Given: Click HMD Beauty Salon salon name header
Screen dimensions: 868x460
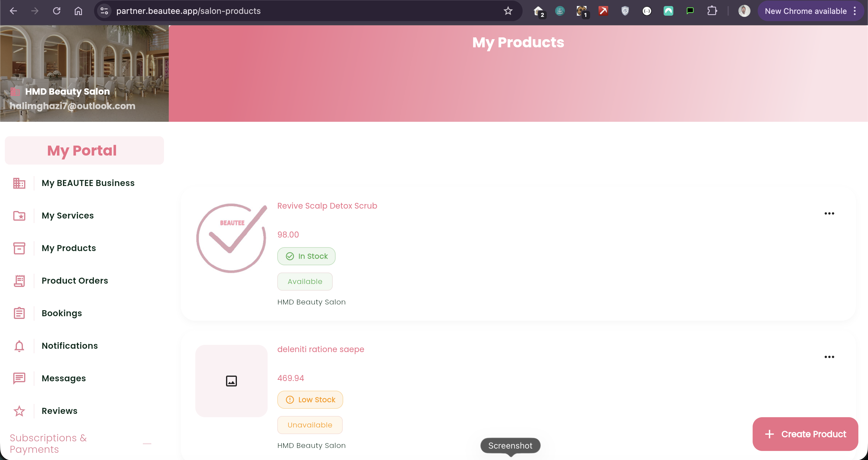Looking at the screenshot, I should pyautogui.click(x=68, y=91).
